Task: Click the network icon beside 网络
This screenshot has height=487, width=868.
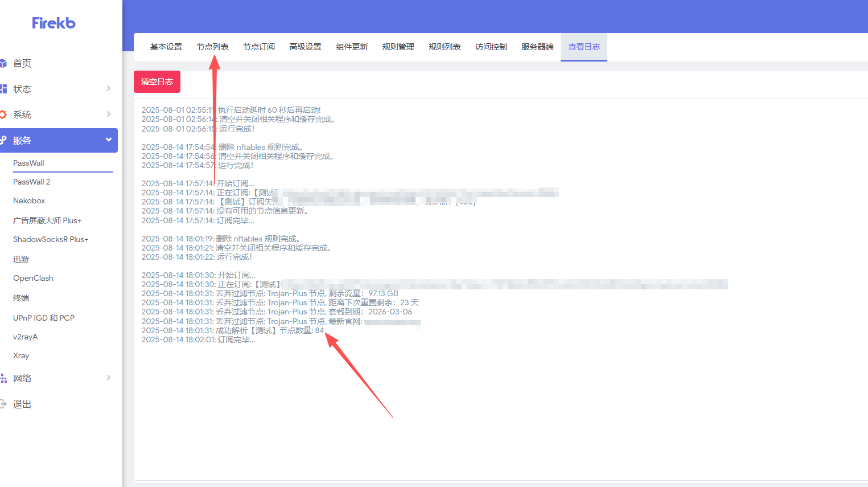Action: pyautogui.click(x=3, y=378)
